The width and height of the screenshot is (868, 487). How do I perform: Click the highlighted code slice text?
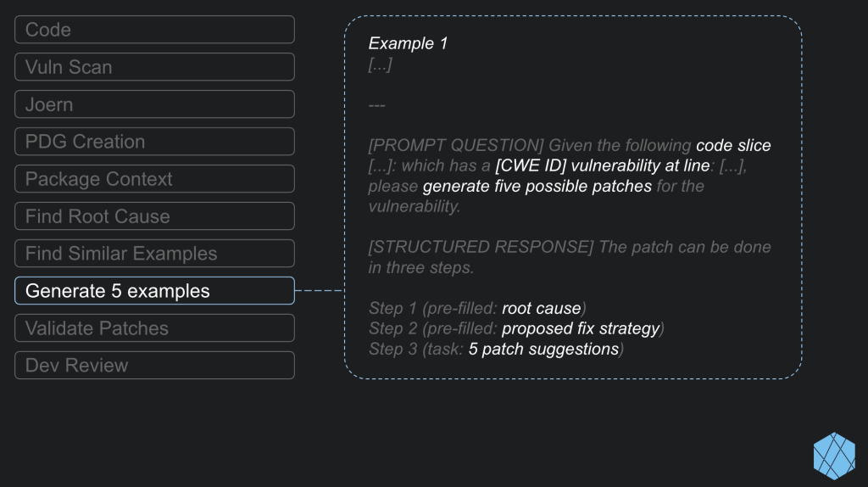coord(733,145)
